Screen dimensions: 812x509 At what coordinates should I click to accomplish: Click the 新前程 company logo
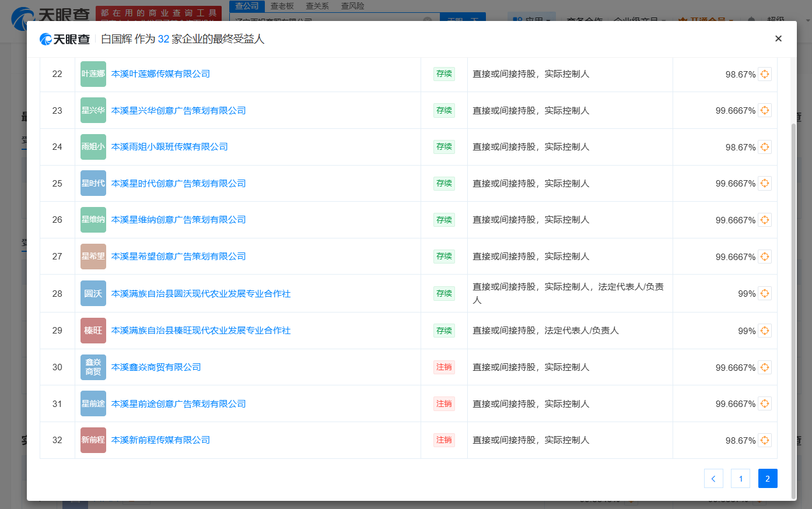[93, 440]
